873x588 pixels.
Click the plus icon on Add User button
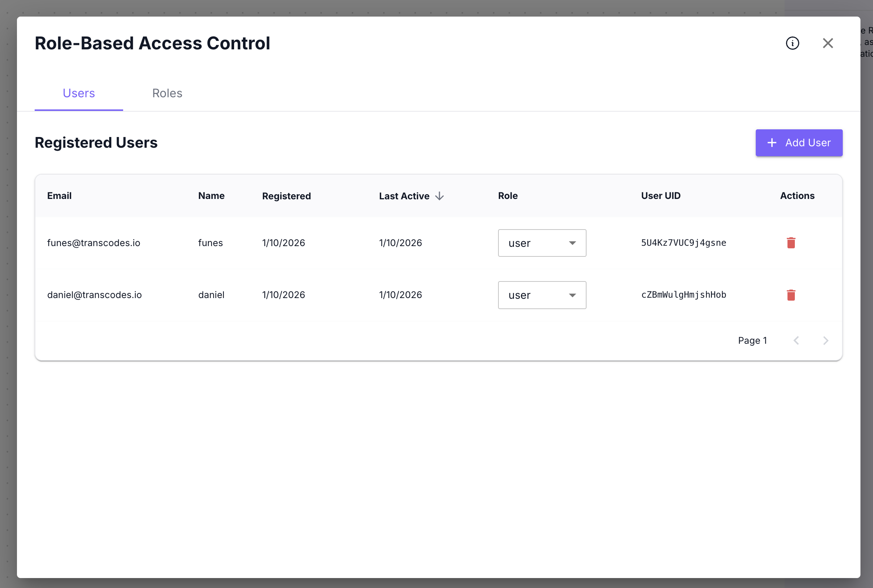(772, 143)
